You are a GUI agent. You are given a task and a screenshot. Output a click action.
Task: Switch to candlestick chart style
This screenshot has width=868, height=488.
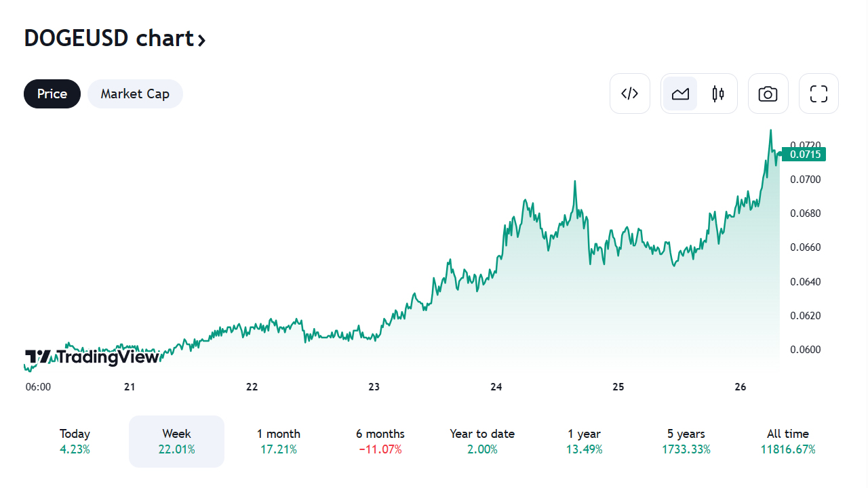pos(718,94)
